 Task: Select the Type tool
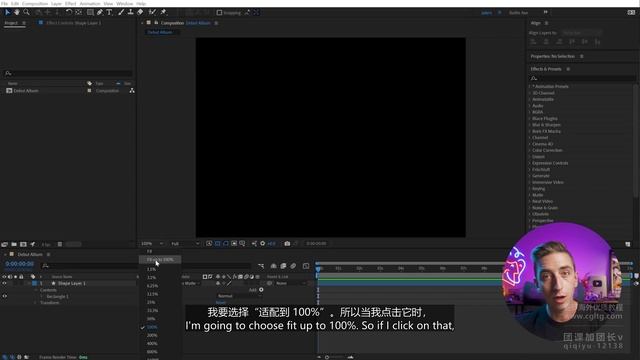pyautogui.click(x=109, y=13)
